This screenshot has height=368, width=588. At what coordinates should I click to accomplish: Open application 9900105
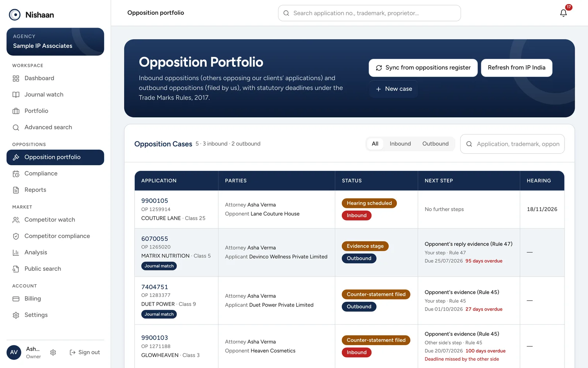(155, 201)
